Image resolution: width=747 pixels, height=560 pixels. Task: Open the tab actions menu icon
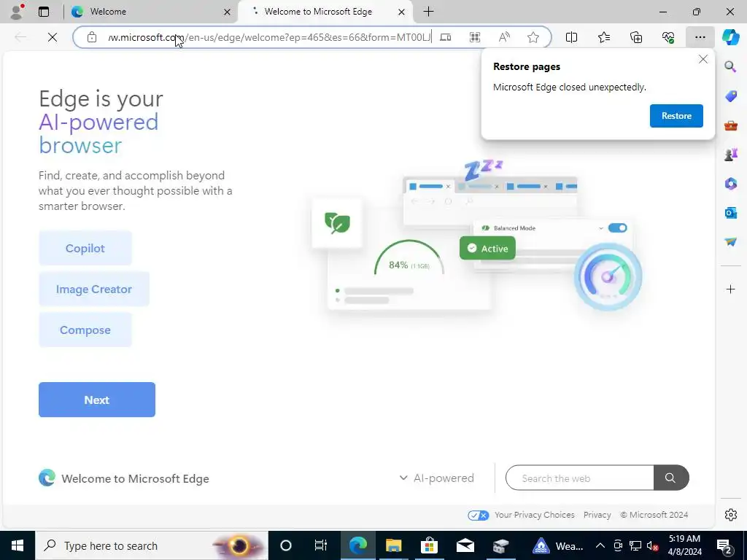tap(44, 12)
